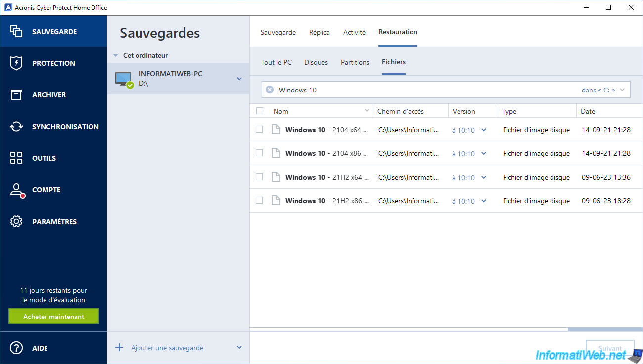Open the Outils grid icon

click(x=16, y=158)
